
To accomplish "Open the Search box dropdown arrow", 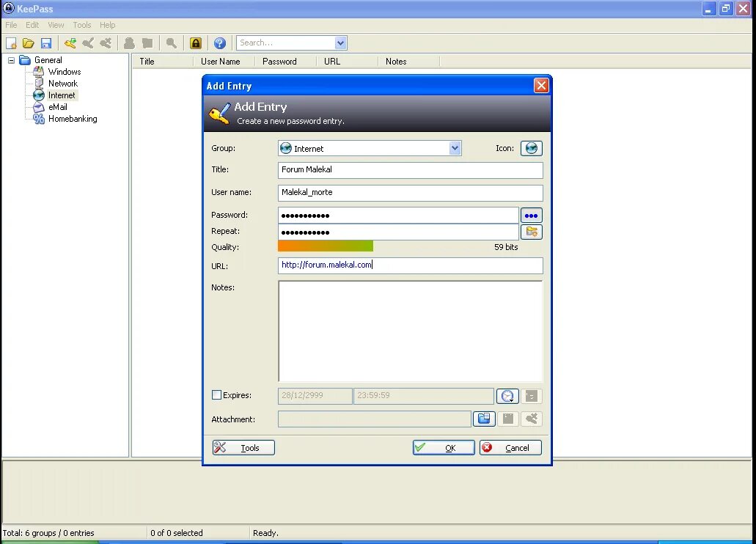I will point(340,43).
